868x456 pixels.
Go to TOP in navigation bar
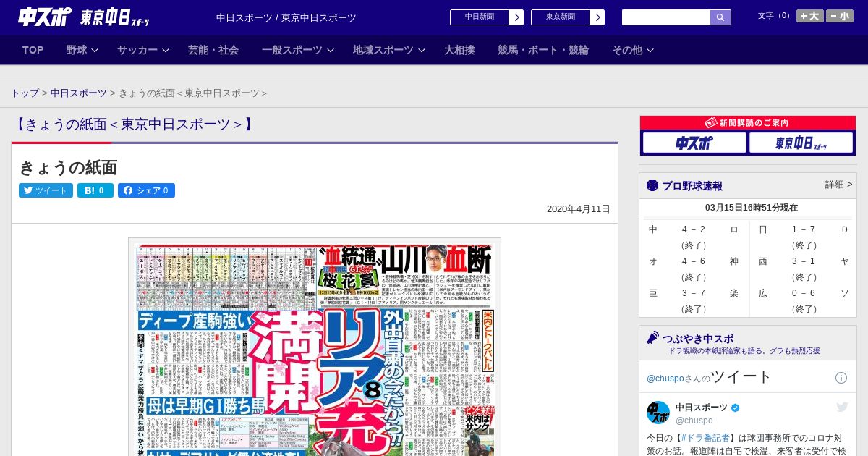click(33, 50)
